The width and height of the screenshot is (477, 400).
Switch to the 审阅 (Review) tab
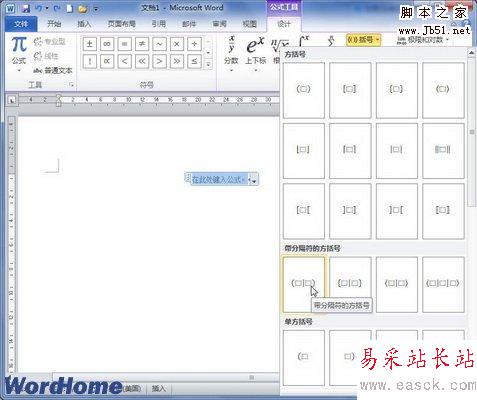click(x=220, y=24)
